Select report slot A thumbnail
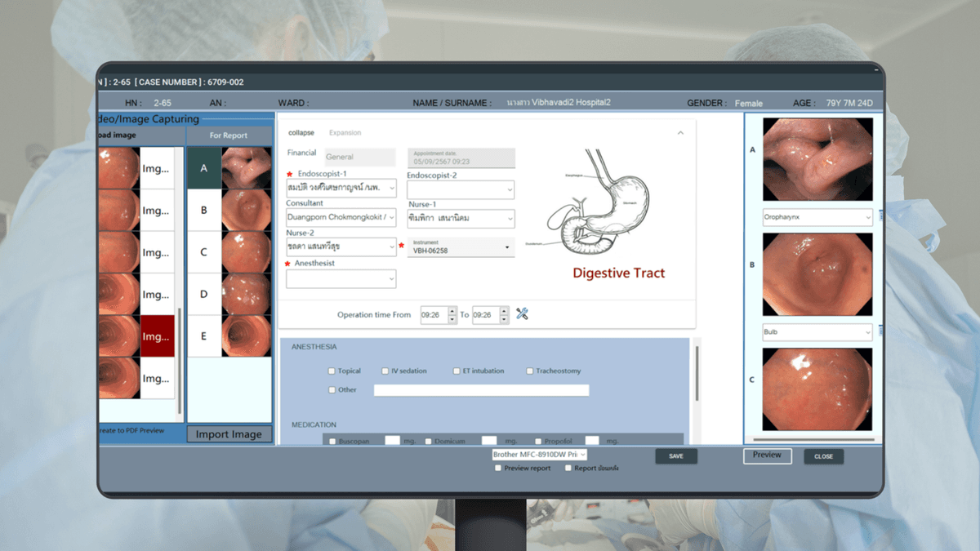 click(246, 168)
